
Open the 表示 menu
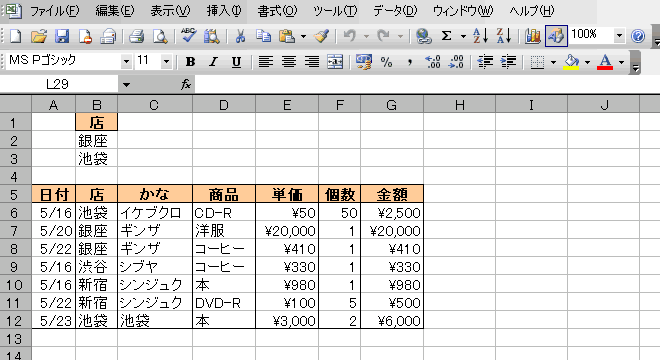point(170,11)
